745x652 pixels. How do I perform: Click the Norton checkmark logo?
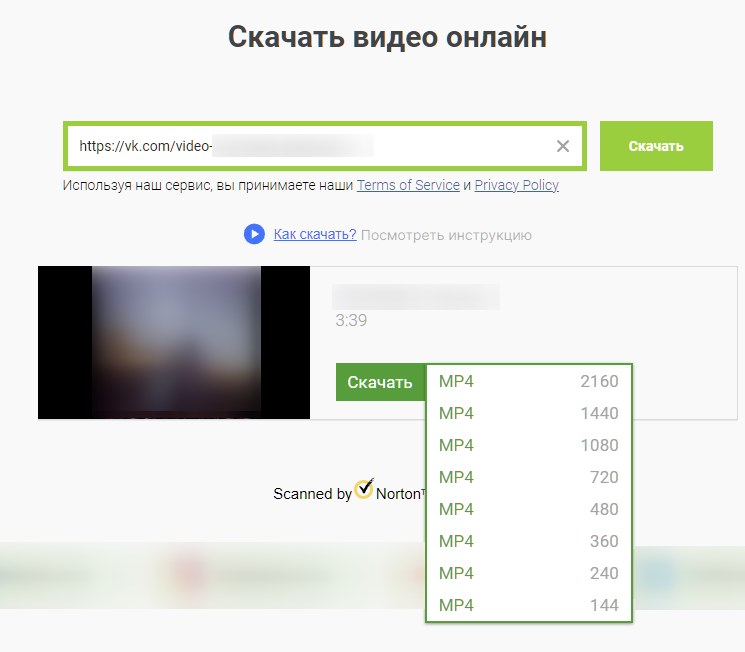(364, 489)
